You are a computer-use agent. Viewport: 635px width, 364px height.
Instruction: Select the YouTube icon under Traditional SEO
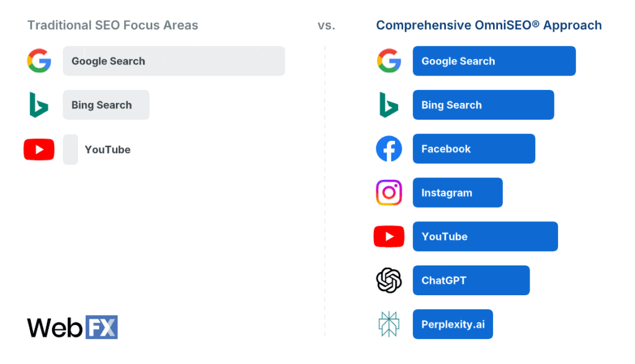coord(39,149)
